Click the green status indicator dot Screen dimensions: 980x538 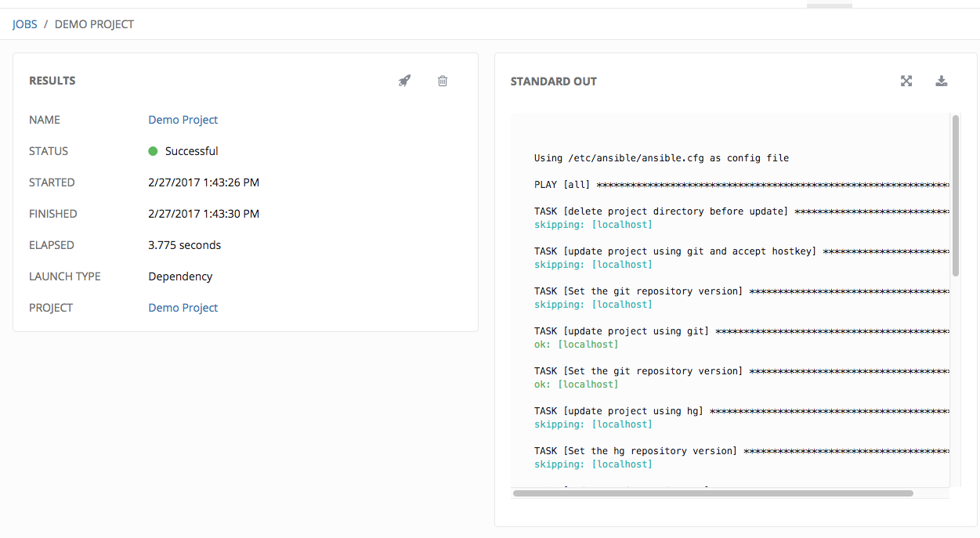[154, 151]
